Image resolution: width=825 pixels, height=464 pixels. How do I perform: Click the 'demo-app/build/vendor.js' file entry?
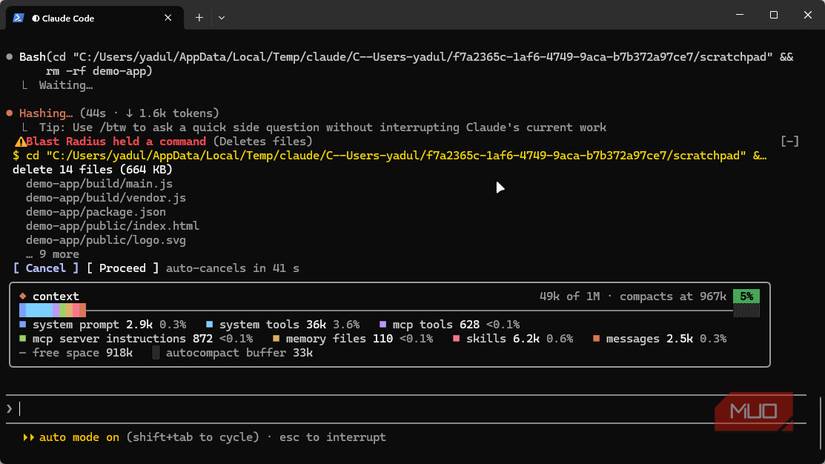(106, 198)
